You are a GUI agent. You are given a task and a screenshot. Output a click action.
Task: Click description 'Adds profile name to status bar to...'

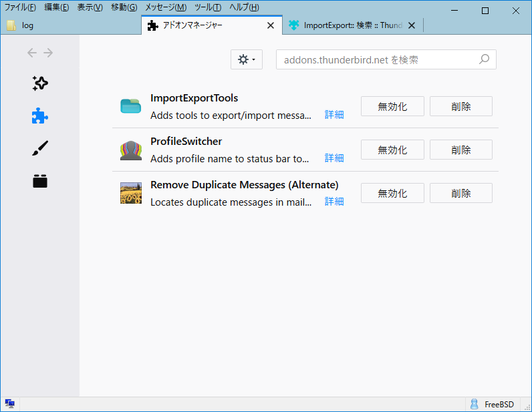click(x=230, y=159)
